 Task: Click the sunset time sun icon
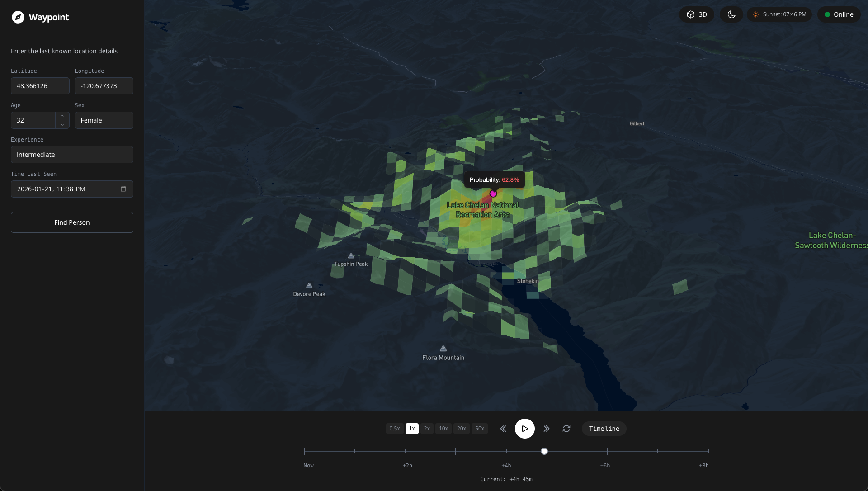pyautogui.click(x=756, y=14)
